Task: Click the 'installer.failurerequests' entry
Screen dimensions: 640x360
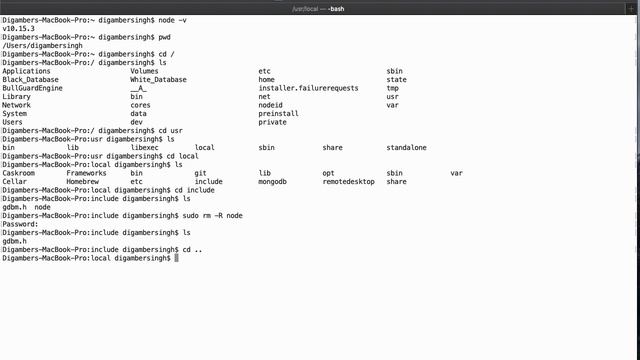Action: click(x=308, y=88)
